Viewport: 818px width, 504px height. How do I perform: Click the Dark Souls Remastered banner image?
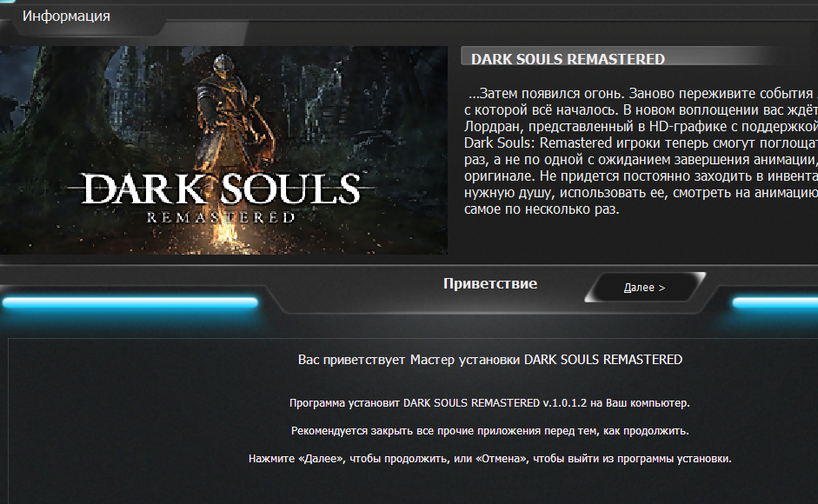pos(223,150)
